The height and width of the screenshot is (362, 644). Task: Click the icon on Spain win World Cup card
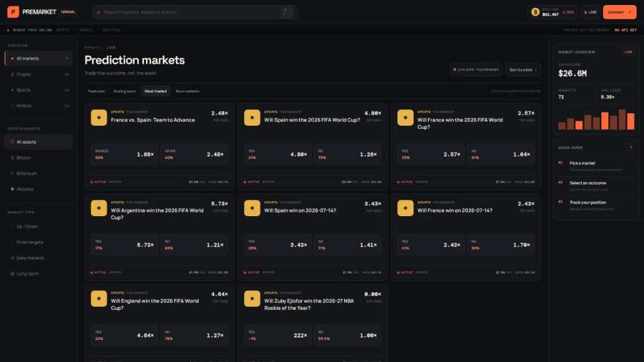(x=252, y=118)
